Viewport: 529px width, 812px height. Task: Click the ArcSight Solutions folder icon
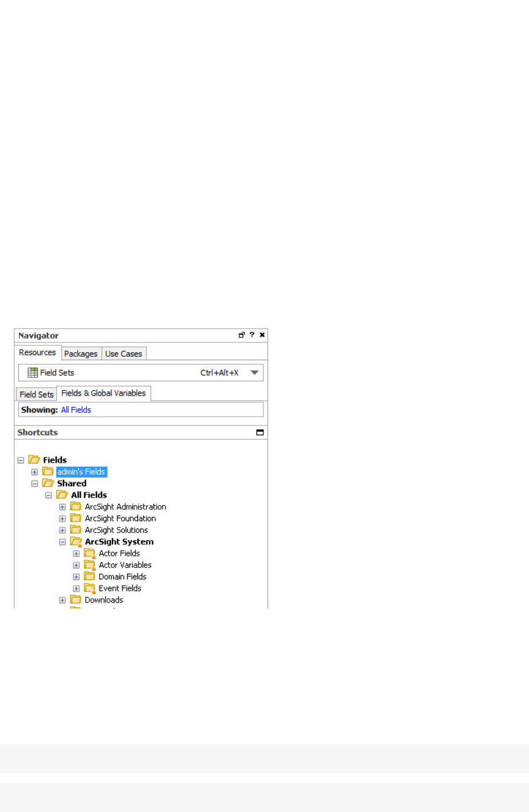[76, 530]
